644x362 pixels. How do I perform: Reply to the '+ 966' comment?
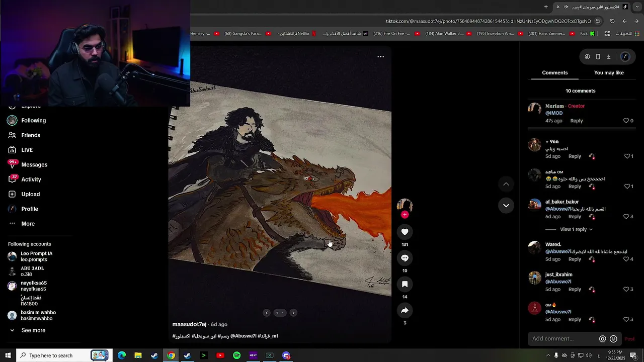[x=575, y=156]
